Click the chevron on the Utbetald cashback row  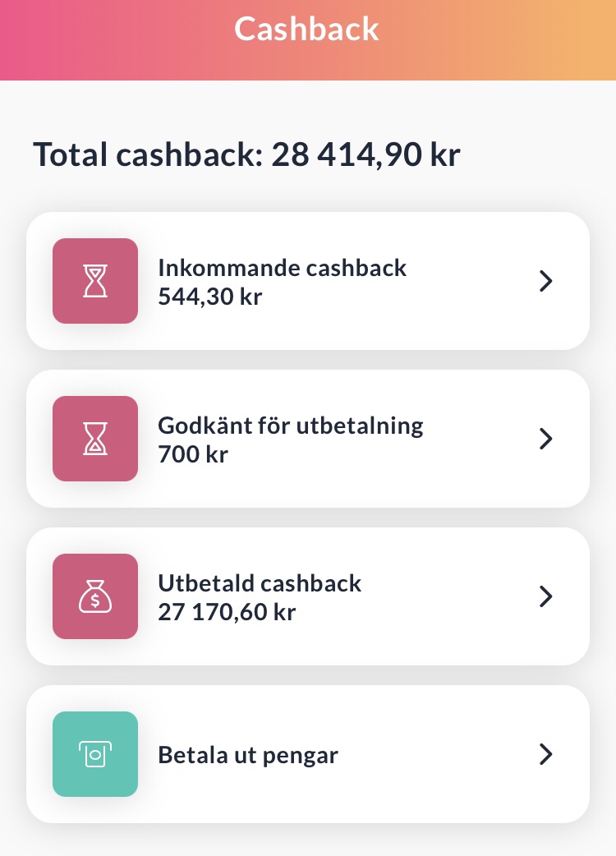pyautogui.click(x=545, y=596)
